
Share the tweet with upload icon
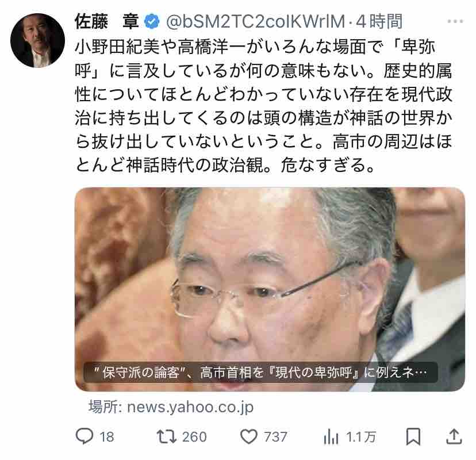click(454, 436)
